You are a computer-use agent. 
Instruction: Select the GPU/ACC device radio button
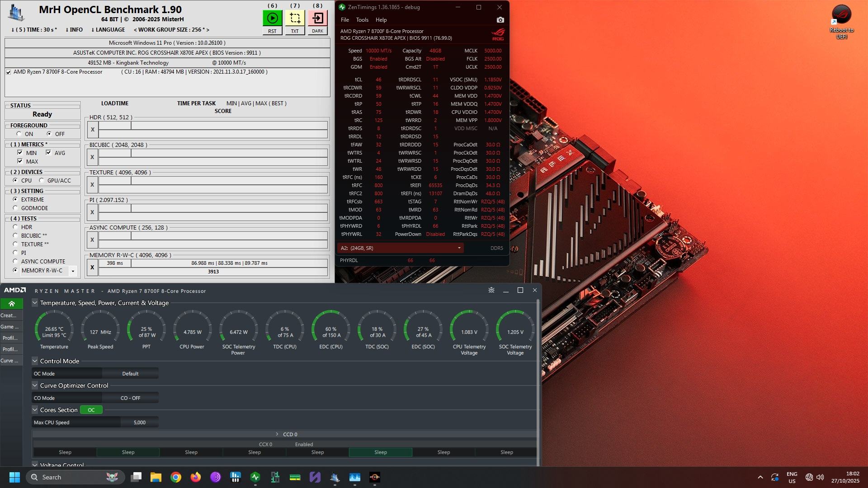coord(42,180)
